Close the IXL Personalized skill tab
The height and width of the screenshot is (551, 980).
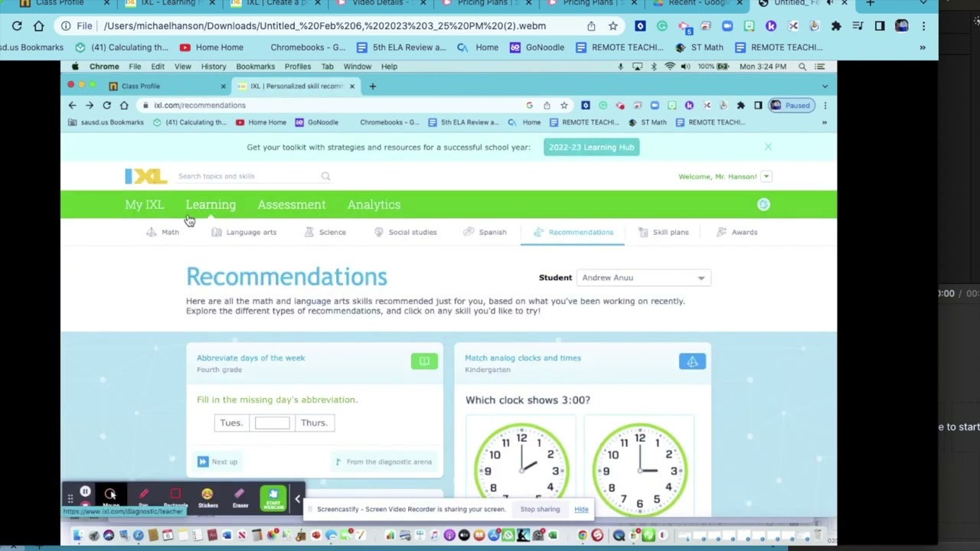pos(352,86)
